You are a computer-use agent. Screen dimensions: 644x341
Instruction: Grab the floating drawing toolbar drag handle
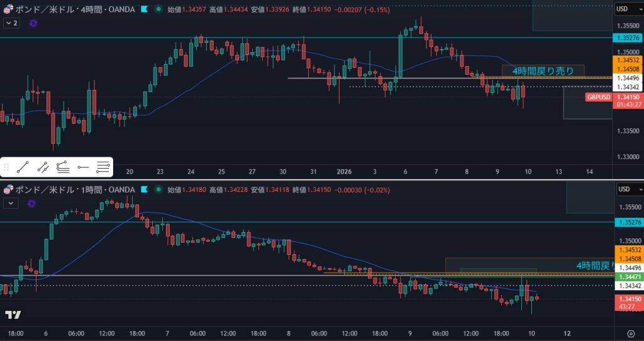pos(7,167)
